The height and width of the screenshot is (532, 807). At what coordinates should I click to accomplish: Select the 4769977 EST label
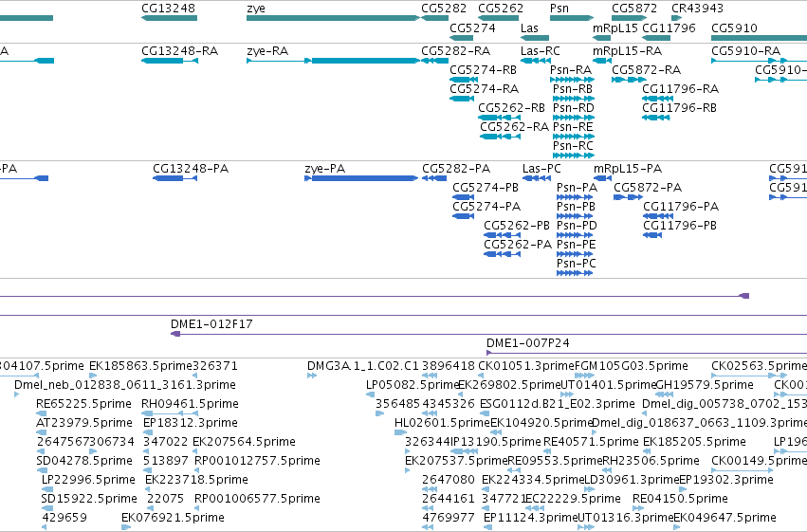(449, 518)
